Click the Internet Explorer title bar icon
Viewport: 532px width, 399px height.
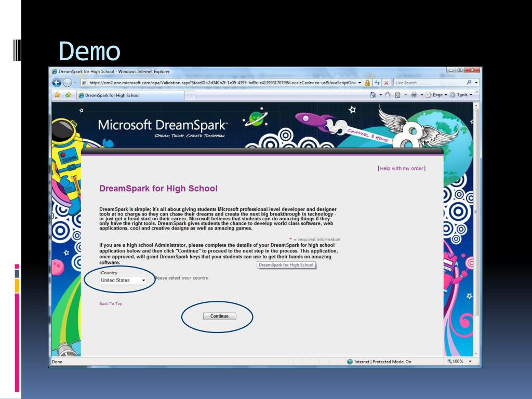(54, 72)
